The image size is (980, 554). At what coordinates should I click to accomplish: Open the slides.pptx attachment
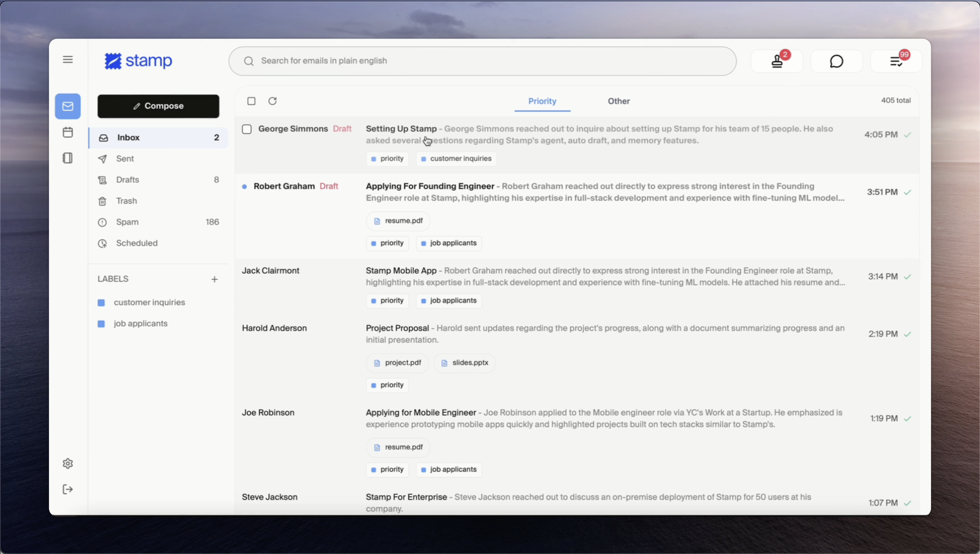coord(464,363)
